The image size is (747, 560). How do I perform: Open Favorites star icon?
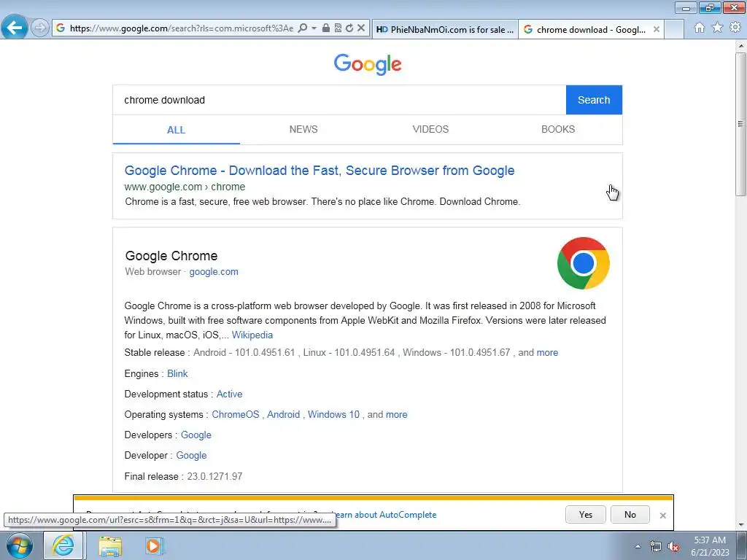718,28
